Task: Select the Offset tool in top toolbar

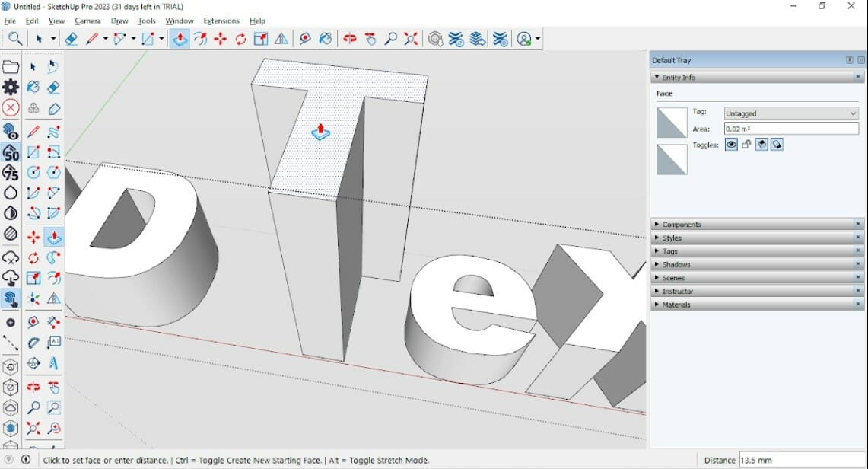Action: 200,39
